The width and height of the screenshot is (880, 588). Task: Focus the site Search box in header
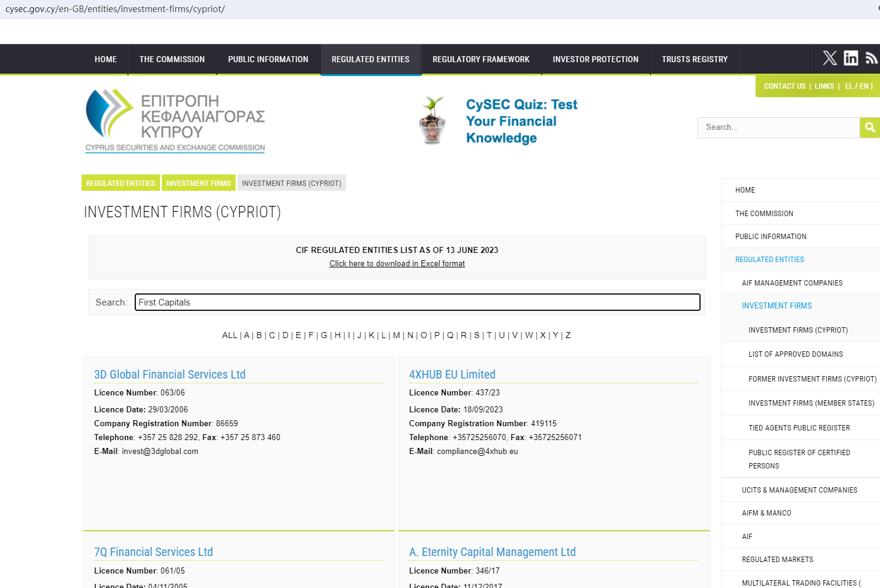(778, 127)
